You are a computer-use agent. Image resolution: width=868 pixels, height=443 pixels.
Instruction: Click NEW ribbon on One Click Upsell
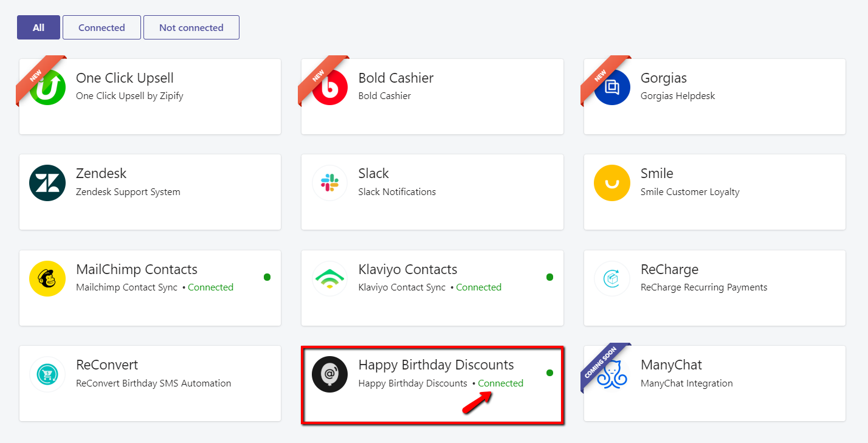coord(38,77)
